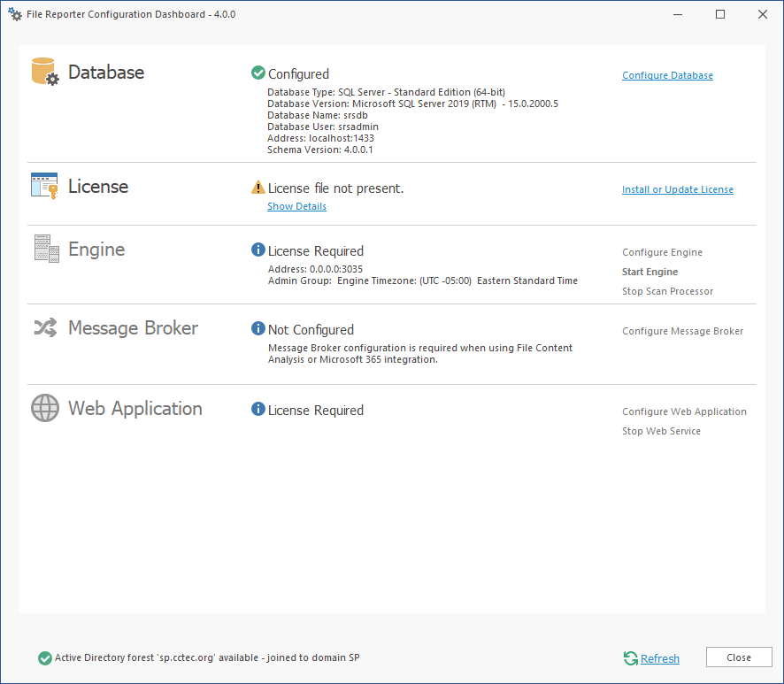The image size is (784, 684).
Task: Click the green Configured checkmark icon
Action: pyautogui.click(x=258, y=73)
